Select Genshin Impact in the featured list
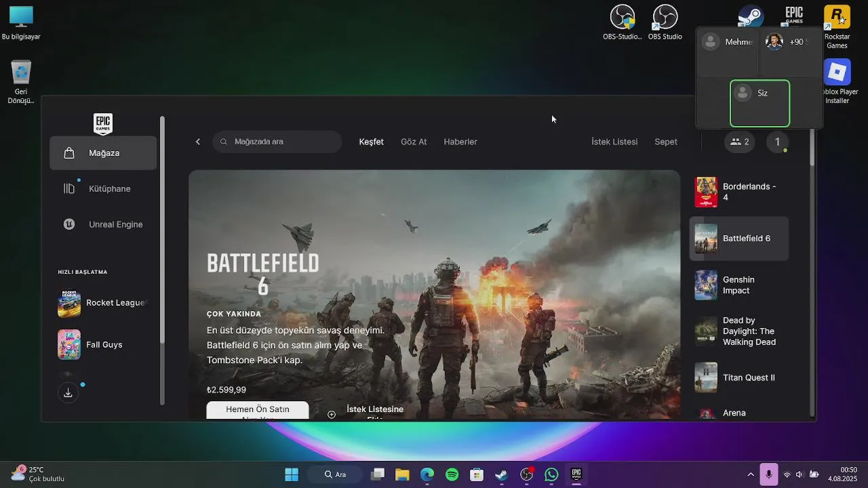Viewport: 868px width, 488px height. pyautogui.click(x=739, y=285)
